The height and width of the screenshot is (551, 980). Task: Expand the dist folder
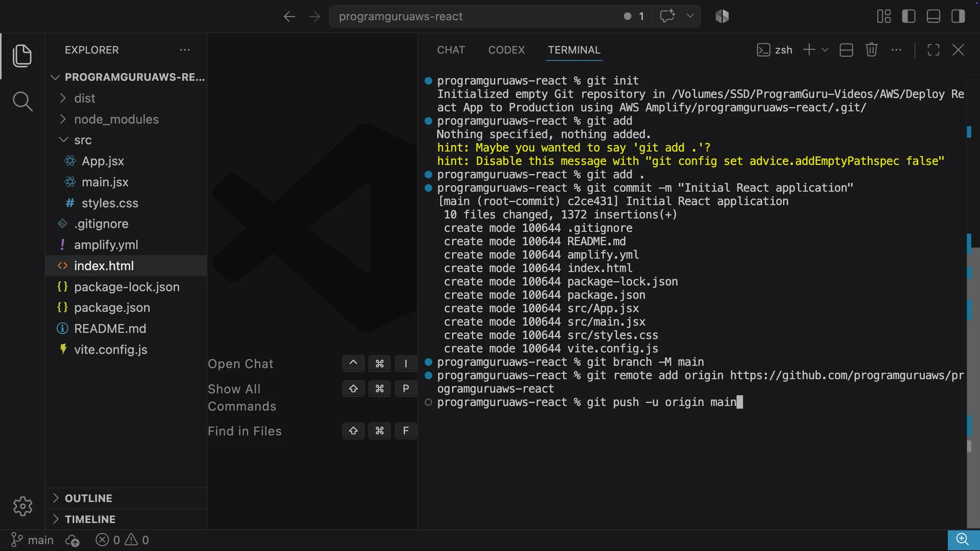(x=126, y=98)
